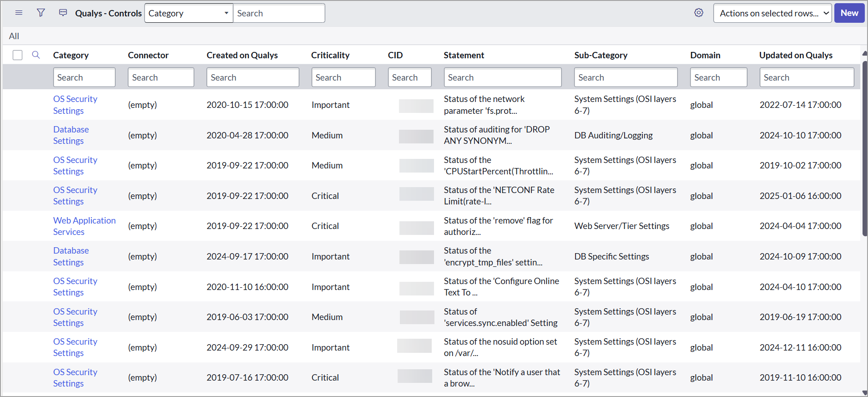Focus the Domain column search box
The image size is (868, 397).
pos(719,77)
